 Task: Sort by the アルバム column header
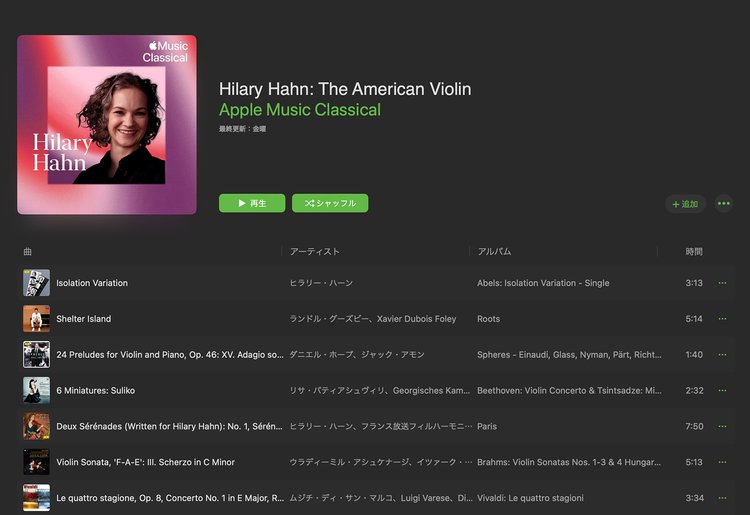pyautogui.click(x=494, y=252)
